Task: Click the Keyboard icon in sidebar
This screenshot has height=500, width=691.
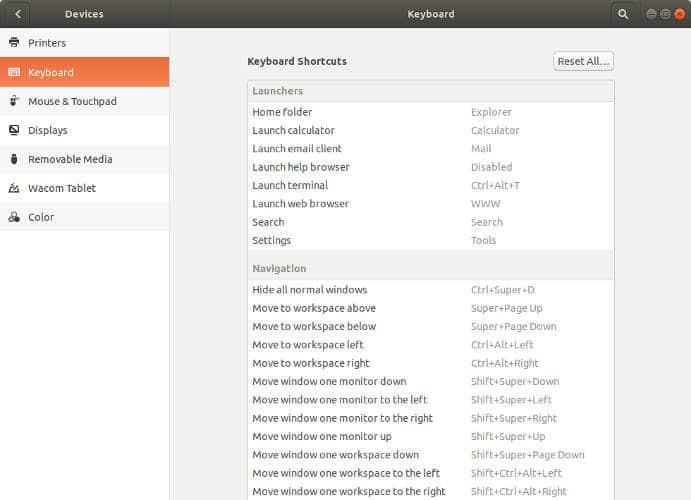Action: (x=14, y=72)
